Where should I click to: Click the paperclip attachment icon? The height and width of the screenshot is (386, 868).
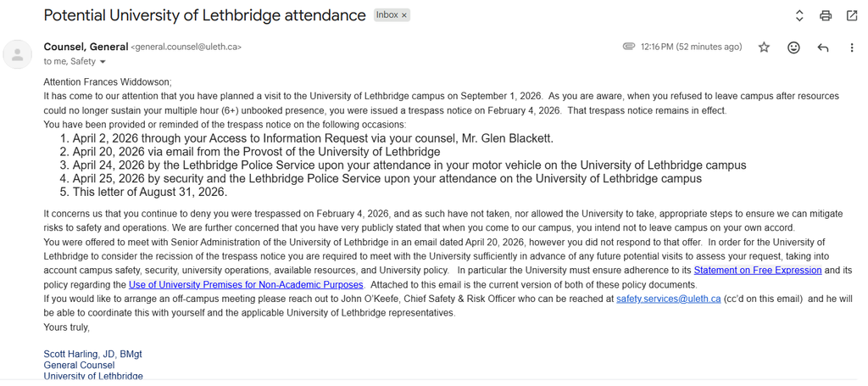point(628,47)
